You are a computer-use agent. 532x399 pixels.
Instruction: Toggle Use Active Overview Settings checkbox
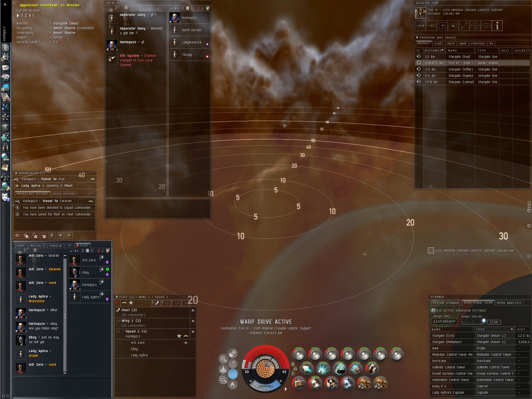(x=433, y=311)
